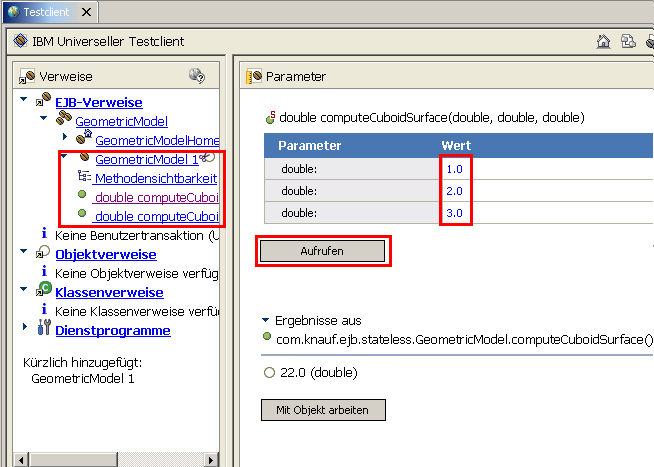Image resolution: width=654 pixels, height=467 pixels.
Task: Click the first parameter field with 1.0
Action: (455, 170)
